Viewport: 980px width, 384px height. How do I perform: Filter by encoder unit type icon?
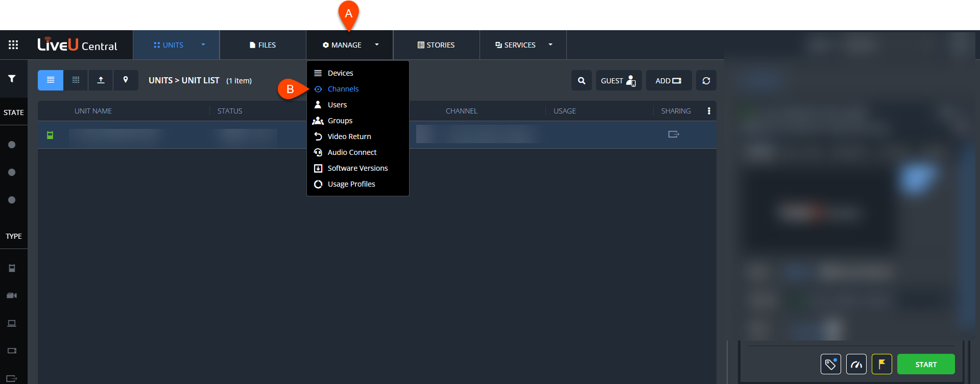(12, 351)
